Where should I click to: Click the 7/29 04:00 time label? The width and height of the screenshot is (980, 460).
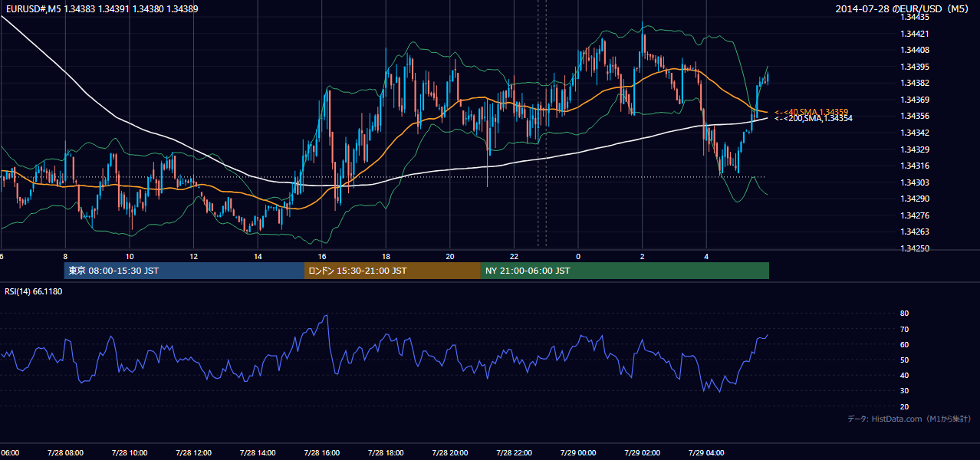click(706, 453)
